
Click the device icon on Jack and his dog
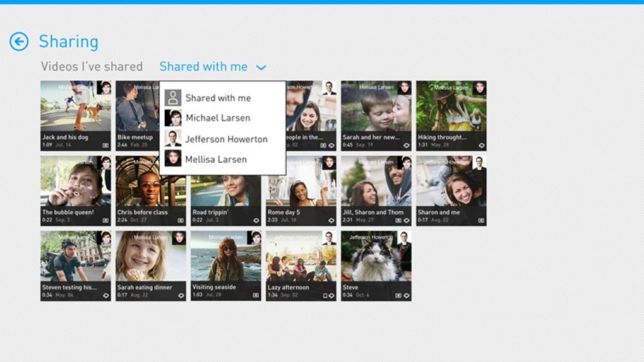click(105, 145)
